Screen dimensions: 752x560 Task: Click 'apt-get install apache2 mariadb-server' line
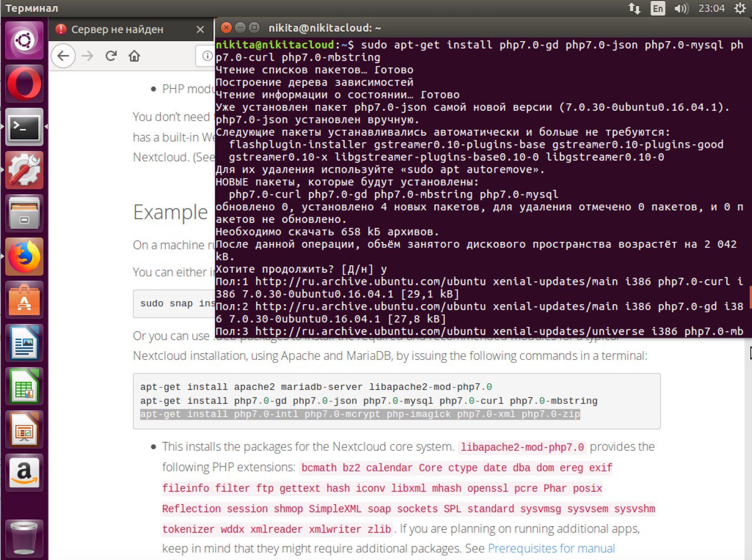click(316, 387)
